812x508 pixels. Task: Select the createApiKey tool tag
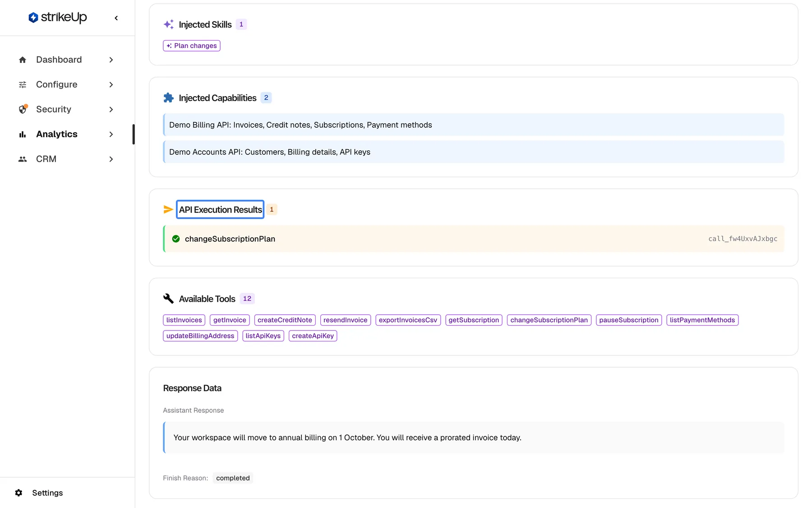(313, 336)
